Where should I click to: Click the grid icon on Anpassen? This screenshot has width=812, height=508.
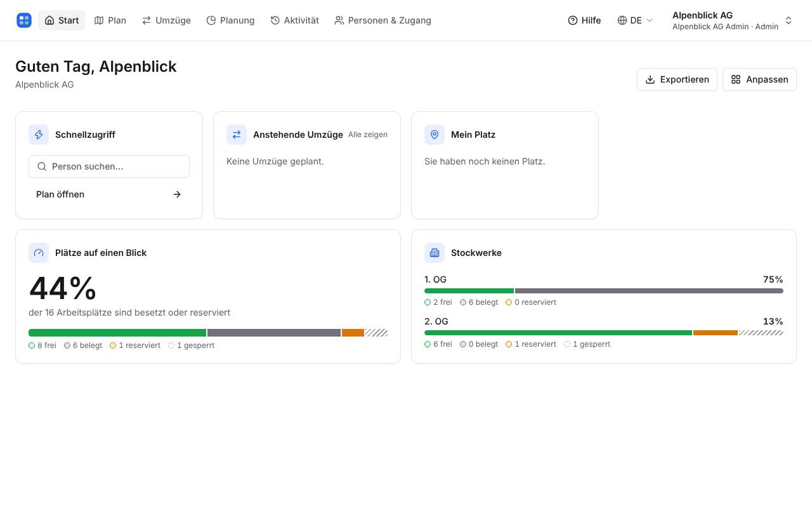click(x=736, y=79)
